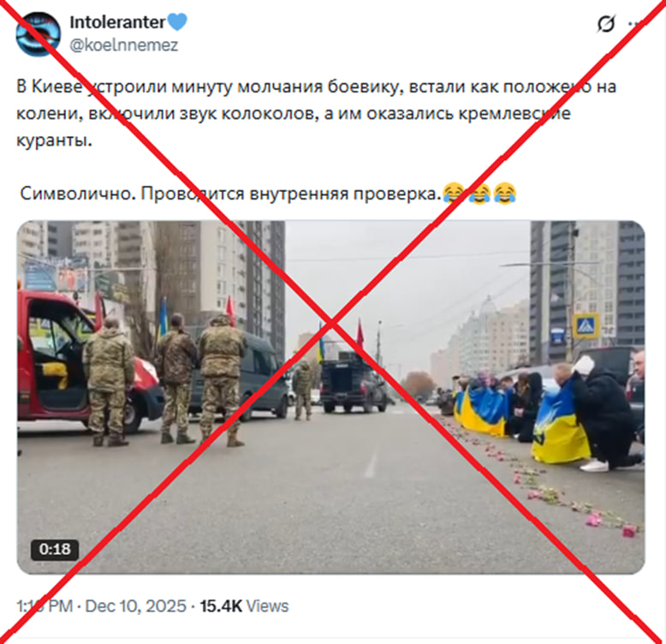Image resolution: width=666 pixels, height=644 pixels.
Task: Click the middle laughing-crying emoji
Action: 479,194
